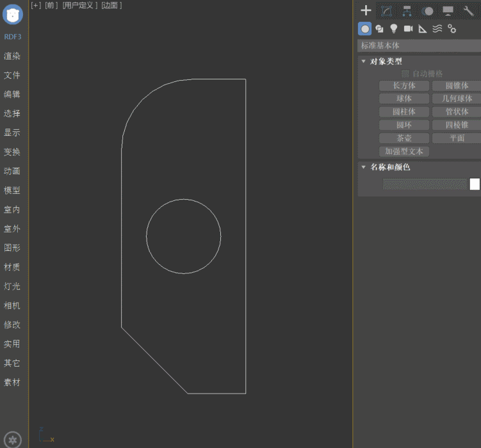Click the 茶壶 create button

pos(404,138)
